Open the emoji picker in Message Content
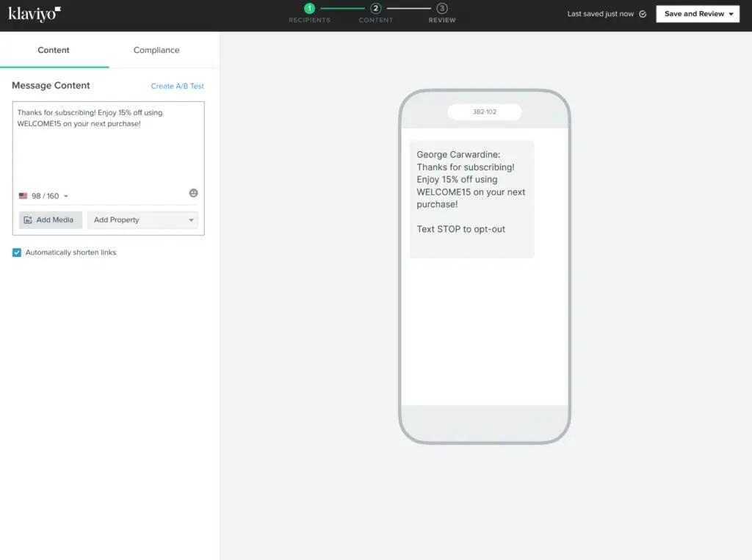 pos(193,192)
